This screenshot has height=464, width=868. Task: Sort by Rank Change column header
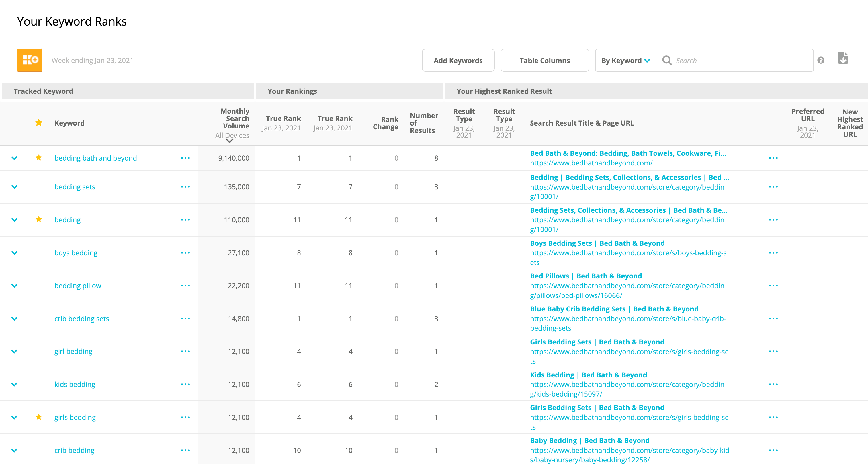click(x=386, y=123)
